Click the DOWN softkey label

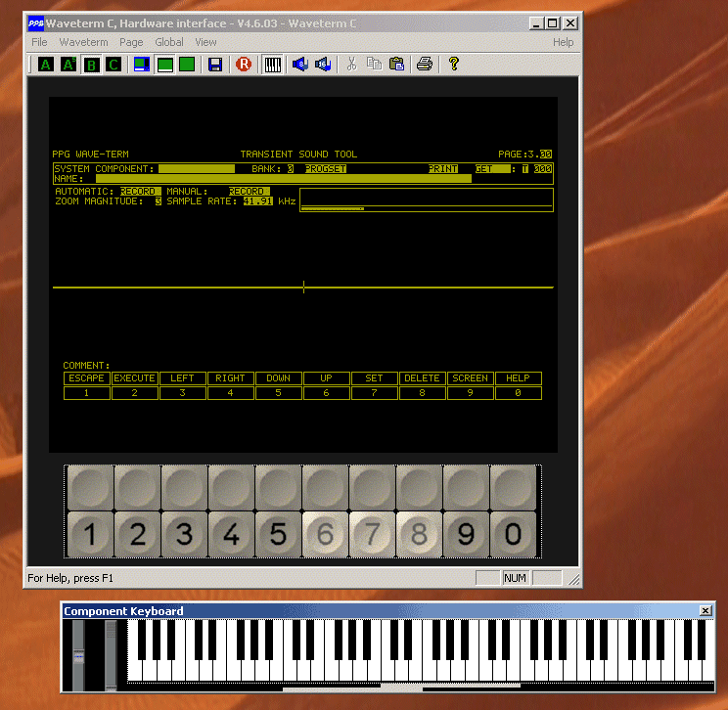[x=279, y=378]
